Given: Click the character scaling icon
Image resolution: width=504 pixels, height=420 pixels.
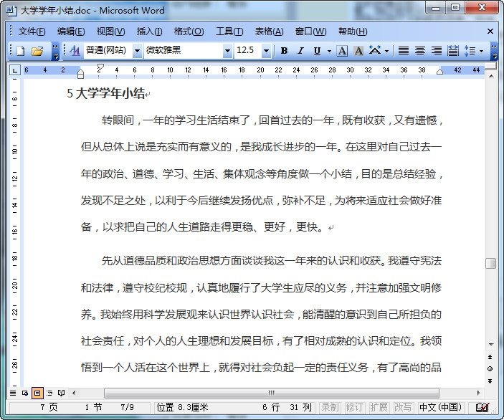Looking at the screenshot, I should pyautogui.click(x=375, y=50).
